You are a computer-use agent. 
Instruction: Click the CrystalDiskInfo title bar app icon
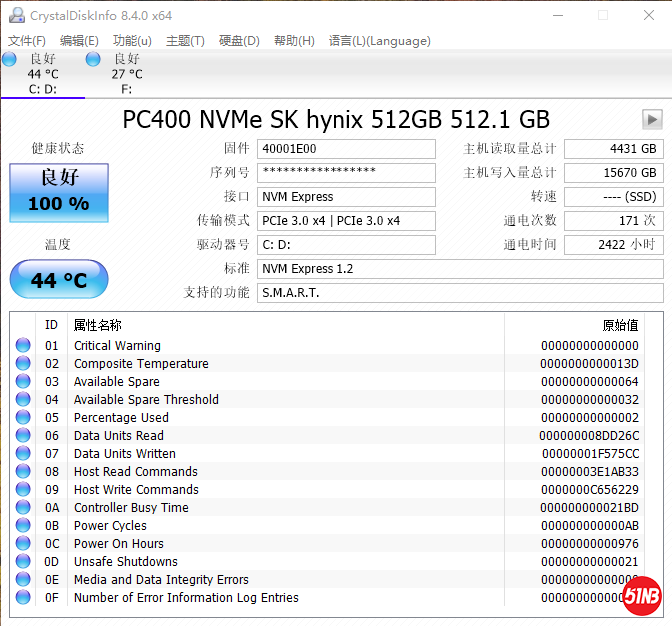click(x=16, y=15)
